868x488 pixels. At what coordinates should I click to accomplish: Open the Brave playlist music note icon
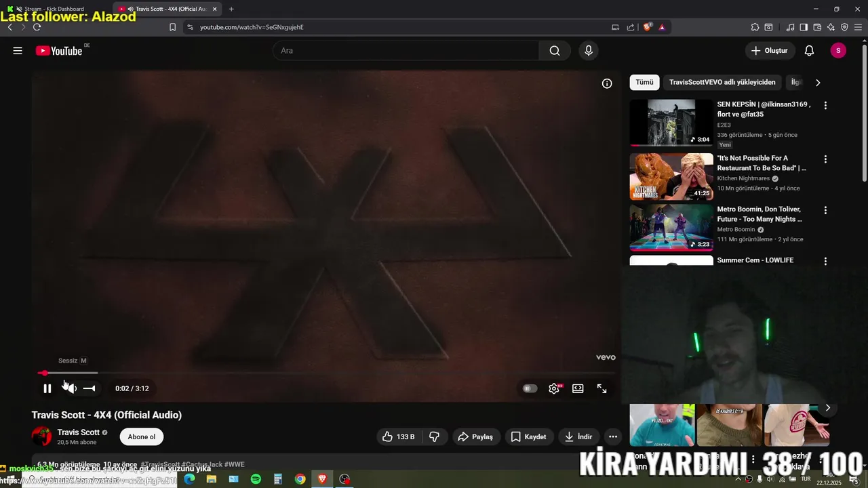coord(790,27)
